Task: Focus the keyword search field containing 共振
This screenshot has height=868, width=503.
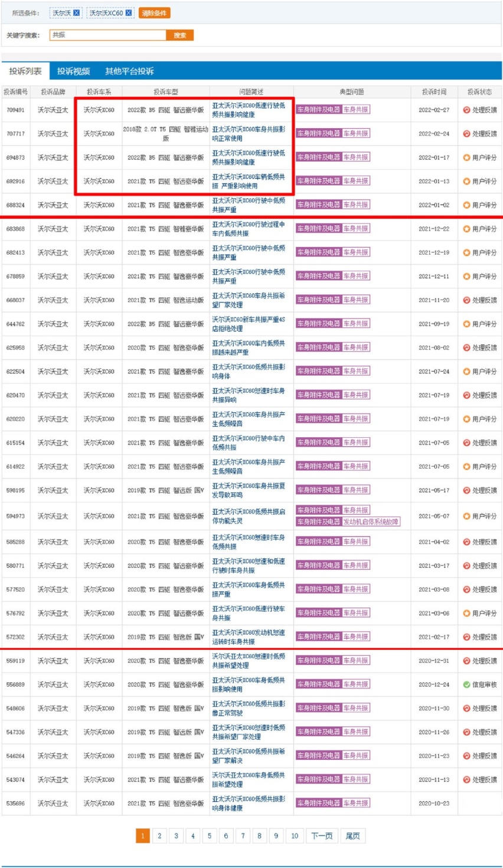Action: 108,35
